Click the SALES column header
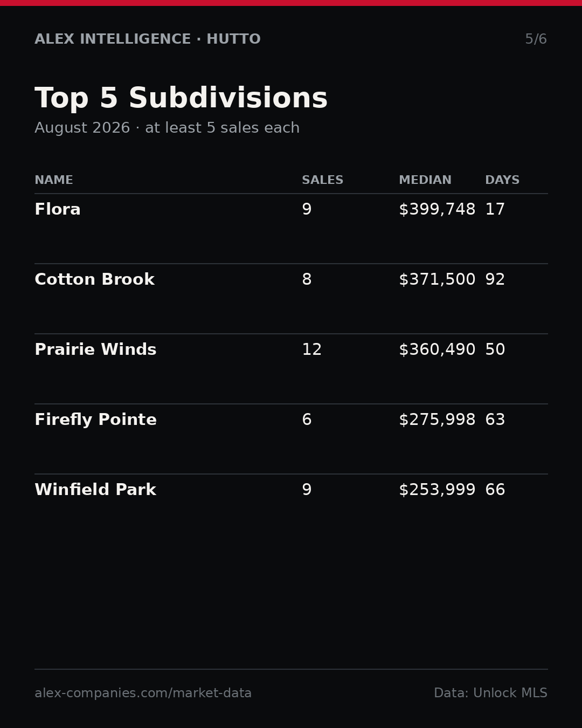The width and height of the screenshot is (582, 728). pyautogui.click(x=322, y=181)
